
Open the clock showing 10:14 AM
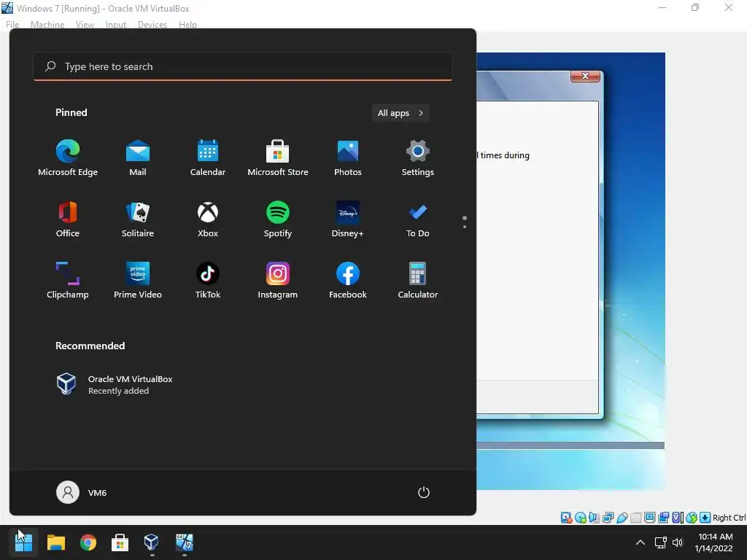coord(714,542)
